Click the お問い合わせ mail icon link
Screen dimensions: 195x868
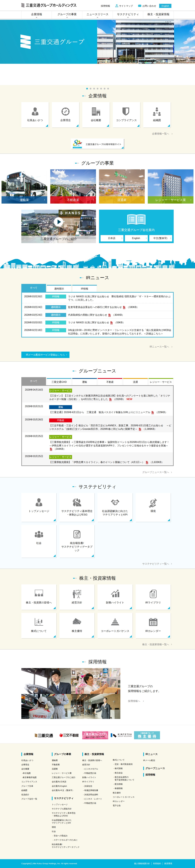tap(147, 6)
